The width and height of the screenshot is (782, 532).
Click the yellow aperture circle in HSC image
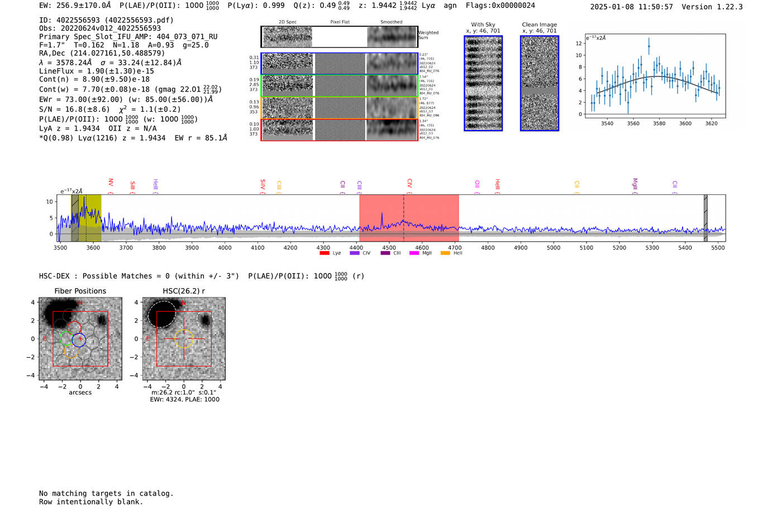pyautogui.click(x=184, y=339)
